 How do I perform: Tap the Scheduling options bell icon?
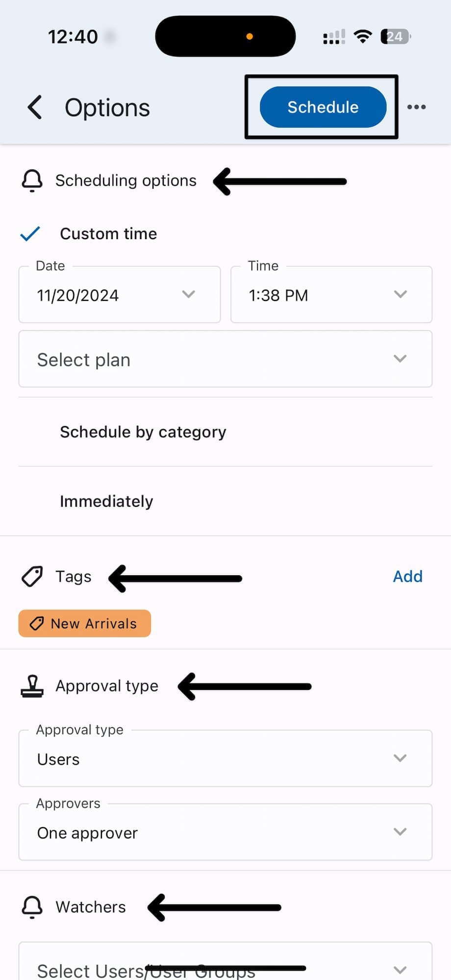(32, 181)
